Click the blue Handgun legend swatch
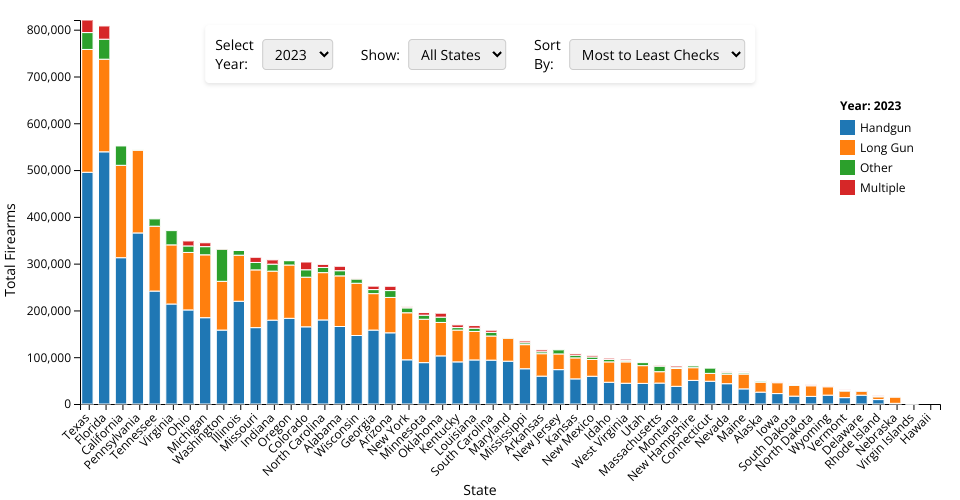This screenshot has height=500, width=960. click(x=848, y=128)
